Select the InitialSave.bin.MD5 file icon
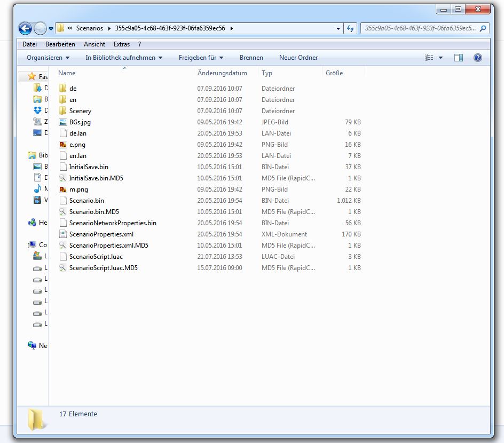Viewport: 504px width, 443px height. pyautogui.click(x=62, y=178)
